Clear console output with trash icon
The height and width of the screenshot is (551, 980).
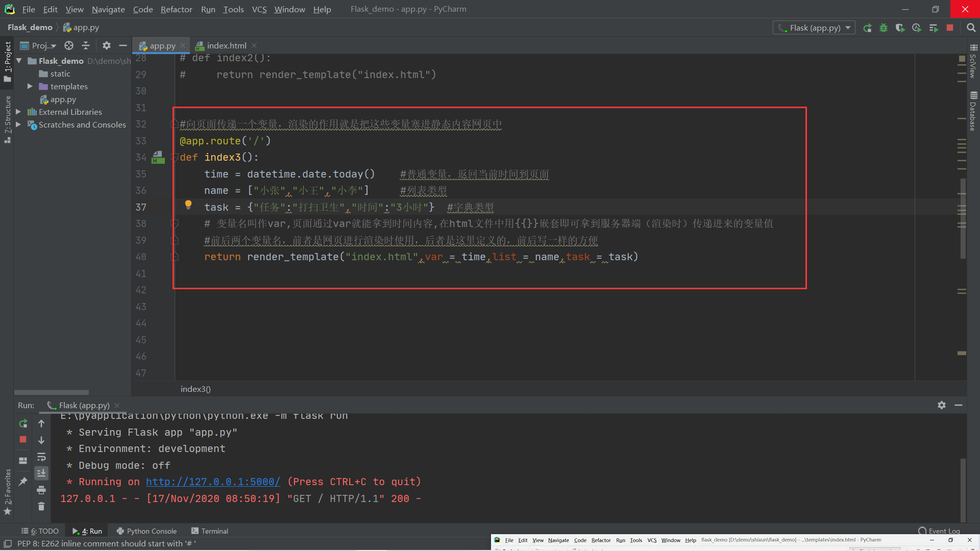[x=41, y=507]
